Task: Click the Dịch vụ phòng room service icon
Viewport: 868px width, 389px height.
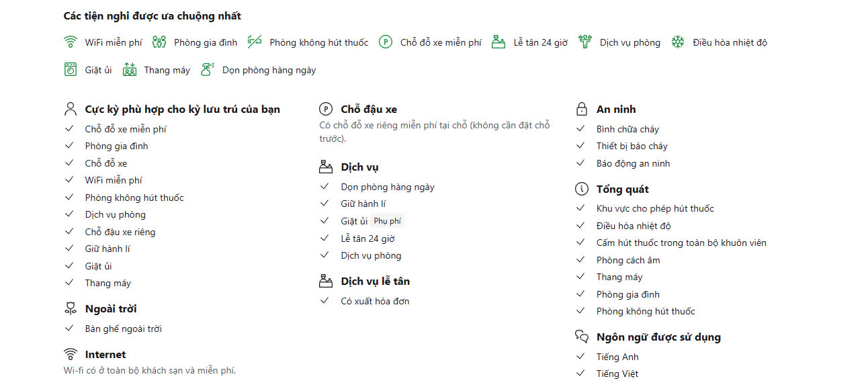Action: point(585,42)
